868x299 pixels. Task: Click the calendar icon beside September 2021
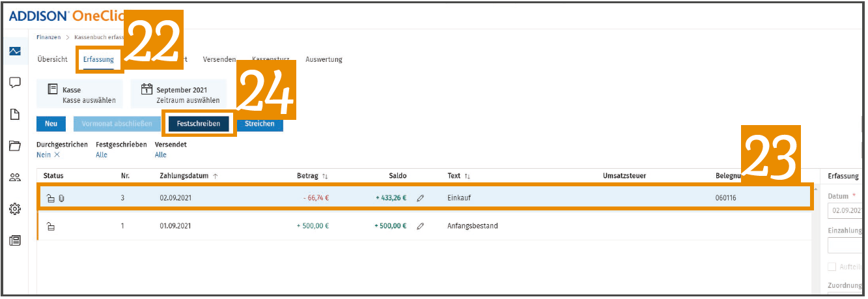[147, 90]
